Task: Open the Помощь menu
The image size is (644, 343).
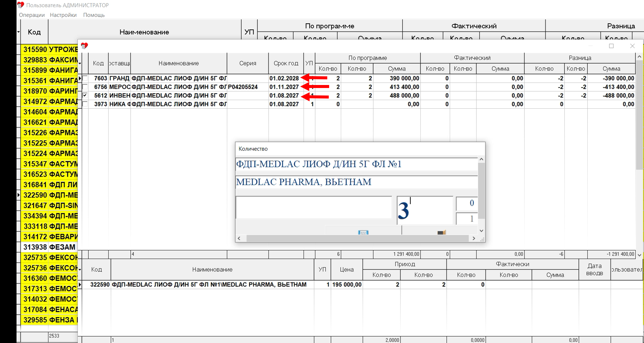Action: point(94,15)
